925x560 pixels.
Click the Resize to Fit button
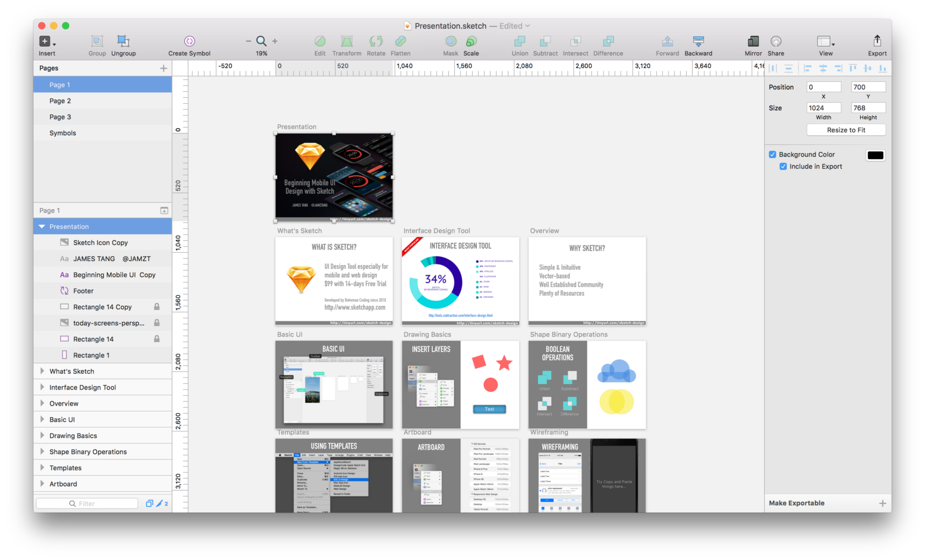click(846, 129)
